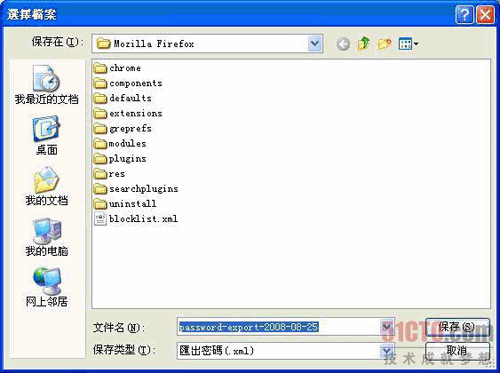Go up one folder level
500x373 pixels.
(x=363, y=43)
